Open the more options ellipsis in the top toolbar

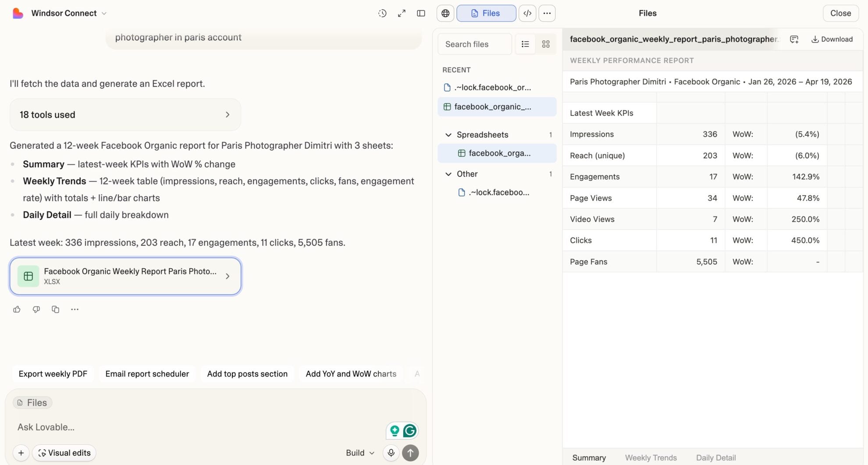coord(547,13)
